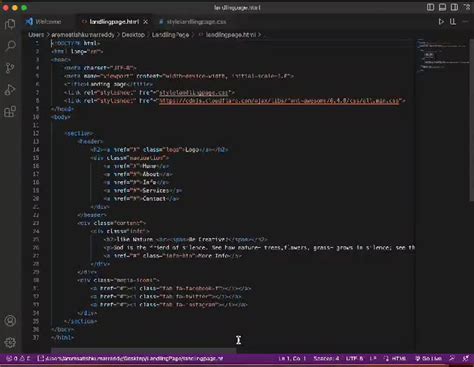Click the Spaces: 4 indentation setting
This screenshot has width=474, height=367.
tap(326, 359)
